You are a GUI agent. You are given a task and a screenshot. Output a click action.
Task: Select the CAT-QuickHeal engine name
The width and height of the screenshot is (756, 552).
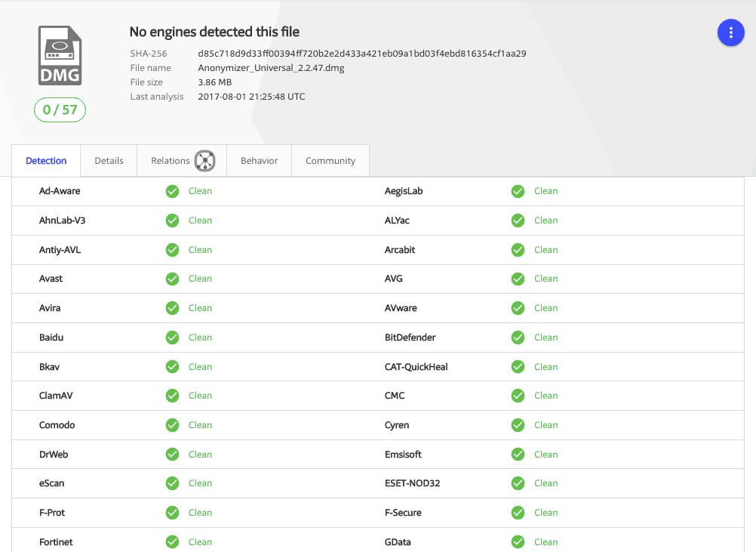click(x=416, y=367)
